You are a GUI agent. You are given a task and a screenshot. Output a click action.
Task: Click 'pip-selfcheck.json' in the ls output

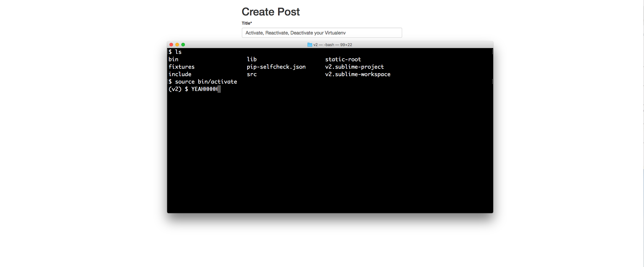coord(276,67)
